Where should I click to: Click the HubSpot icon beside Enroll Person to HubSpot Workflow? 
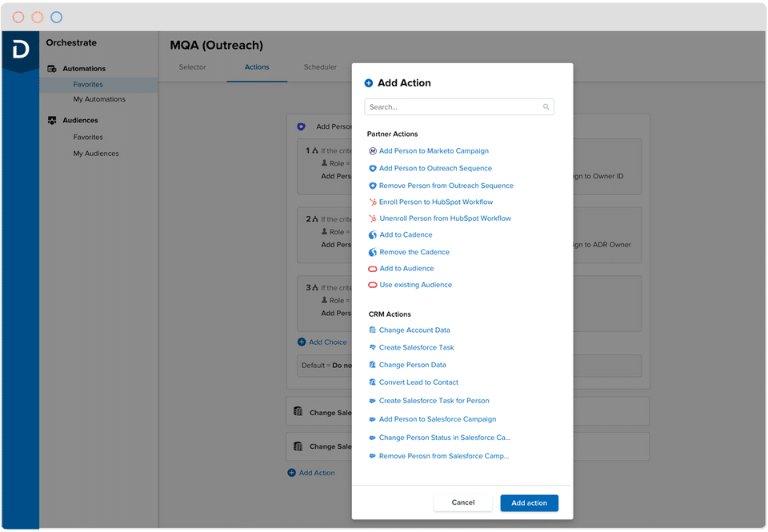coord(373,202)
